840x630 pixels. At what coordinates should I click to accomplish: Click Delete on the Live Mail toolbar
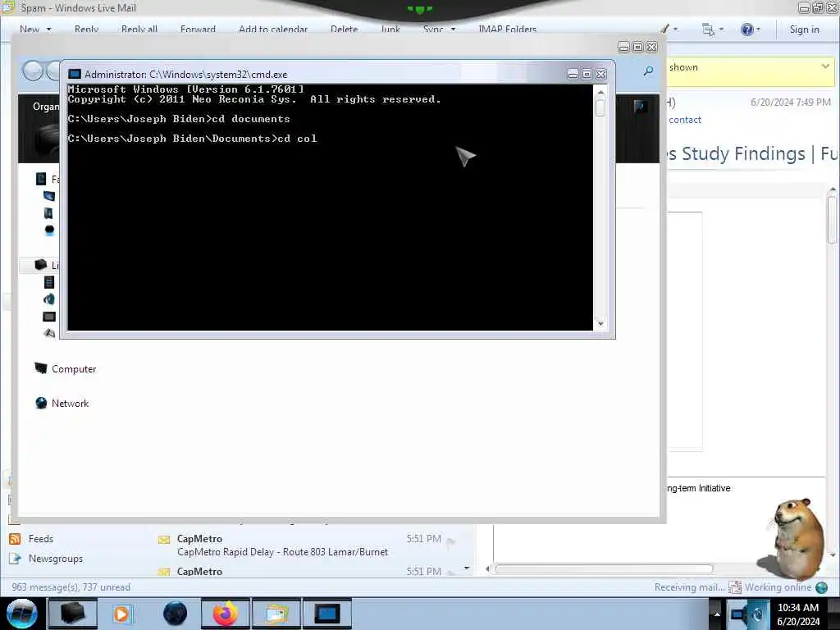344,30
